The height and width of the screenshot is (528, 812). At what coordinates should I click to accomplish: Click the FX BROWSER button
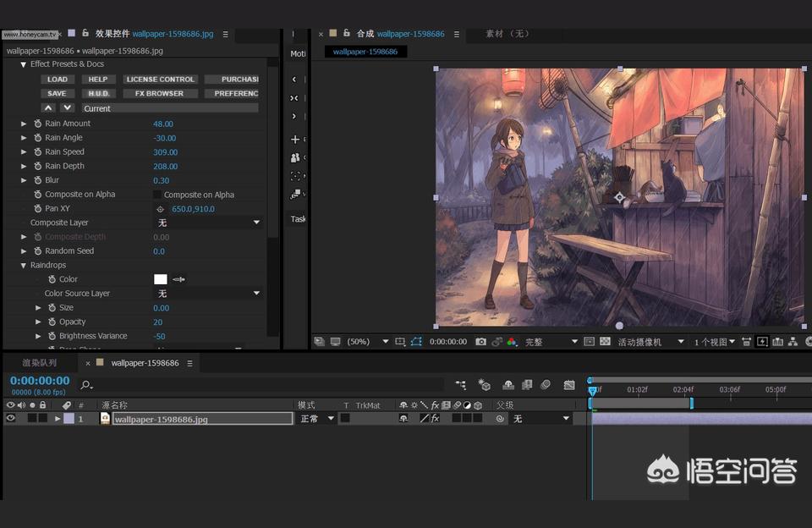[160, 94]
